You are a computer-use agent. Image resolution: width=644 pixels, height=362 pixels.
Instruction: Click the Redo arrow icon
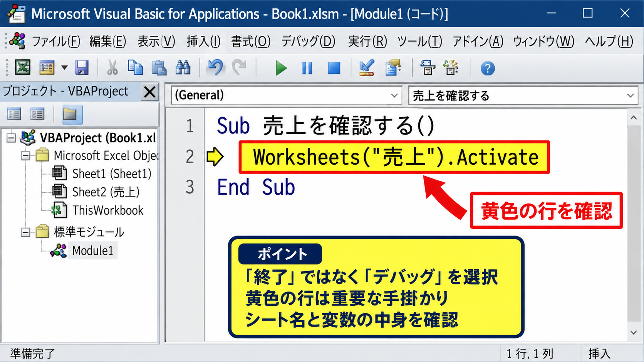[239, 68]
